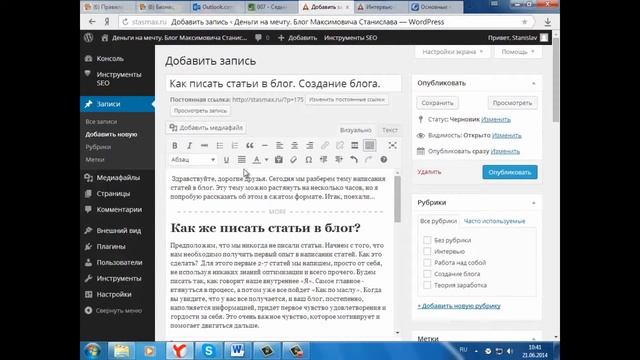Insert horizontal line

[x=264, y=146]
